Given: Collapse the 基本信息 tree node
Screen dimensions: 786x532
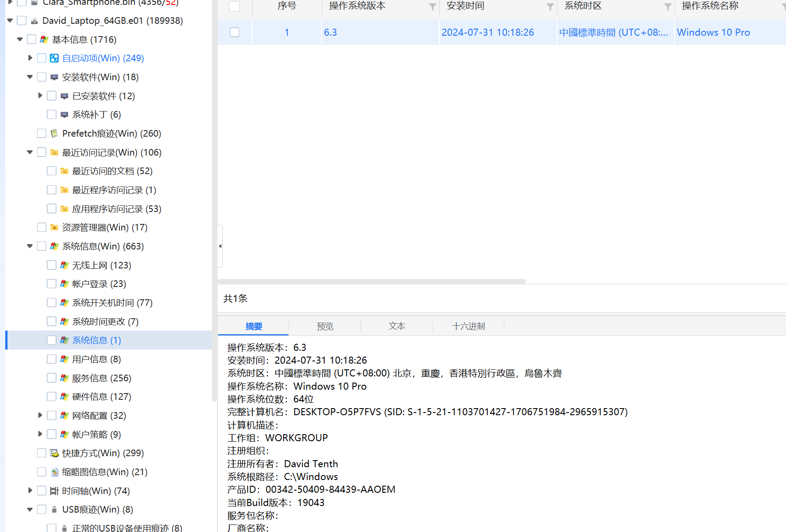Looking at the screenshot, I should [x=20, y=40].
